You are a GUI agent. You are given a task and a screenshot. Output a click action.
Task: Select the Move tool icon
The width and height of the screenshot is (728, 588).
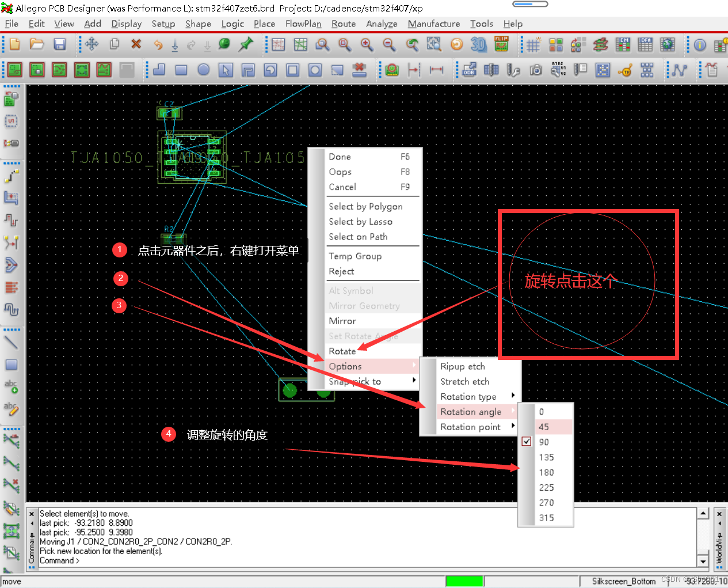coord(92,44)
